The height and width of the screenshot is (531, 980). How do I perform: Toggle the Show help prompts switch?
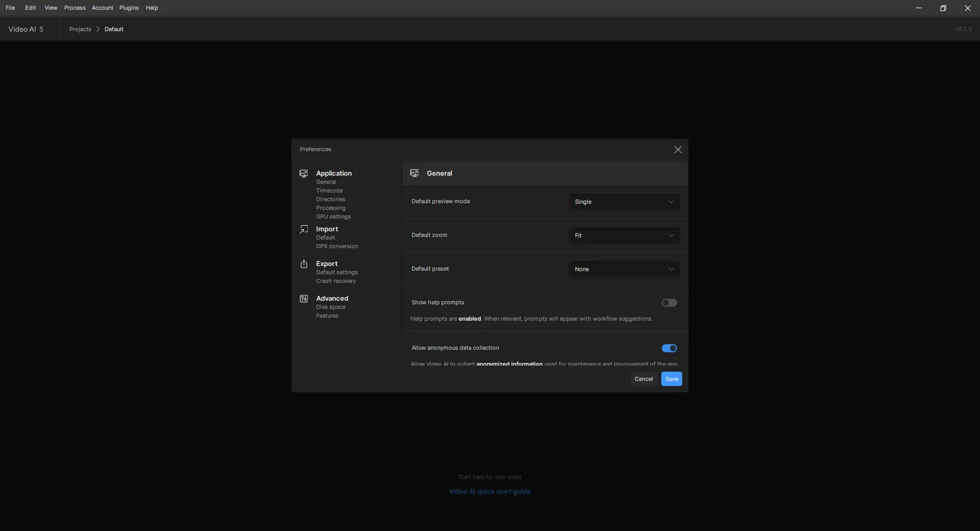click(669, 303)
